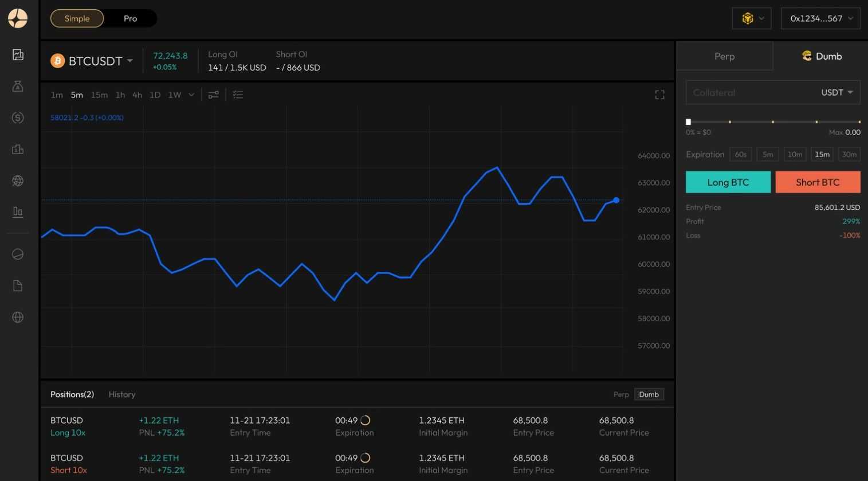Click the Long 10x expiration spinner
Screen dimensions: 868x481
[x=365, y=420]
